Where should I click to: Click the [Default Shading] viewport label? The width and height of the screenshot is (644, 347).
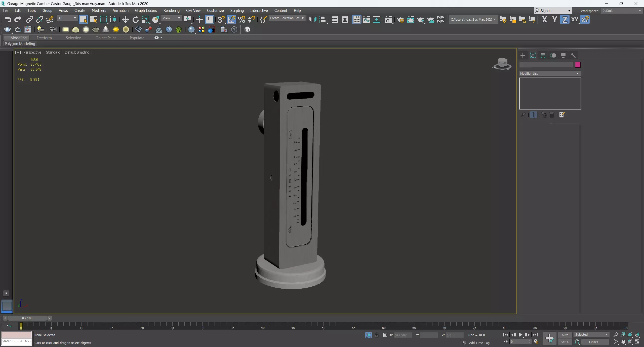coord(77,52)
